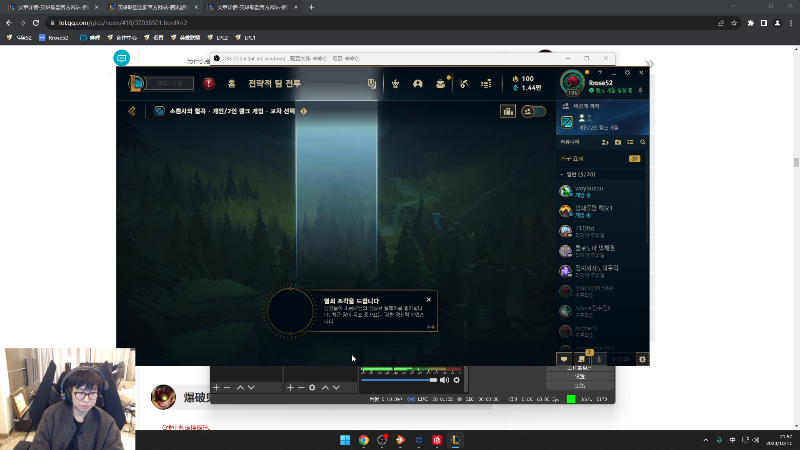The image size is (800, 450).
Task: Select friend 1TOtto in friends list
Action: [x=601, y=231]
